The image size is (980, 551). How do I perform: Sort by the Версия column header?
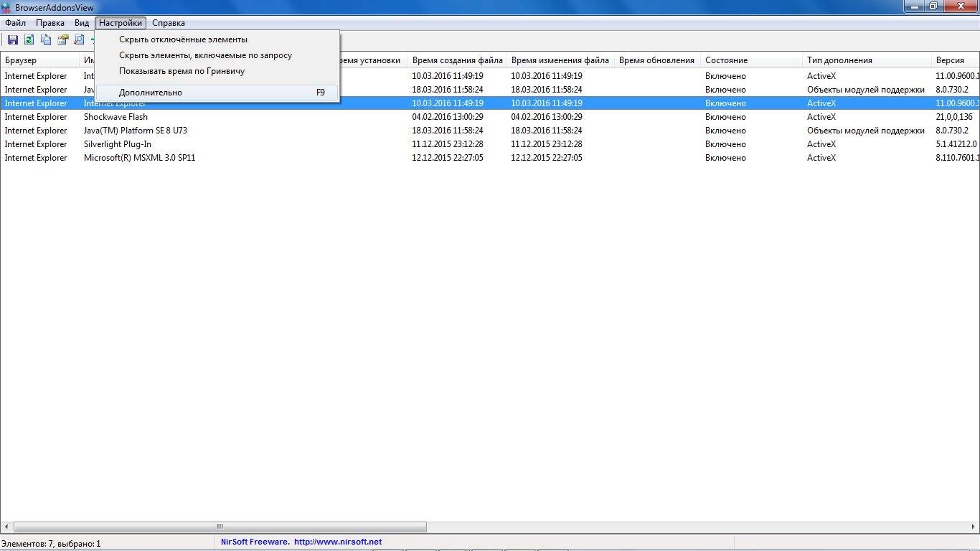tap(956, 60)
